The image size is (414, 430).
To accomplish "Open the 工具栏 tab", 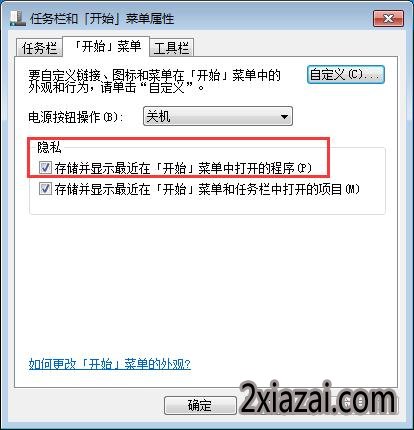I will (x=171, y=48).
